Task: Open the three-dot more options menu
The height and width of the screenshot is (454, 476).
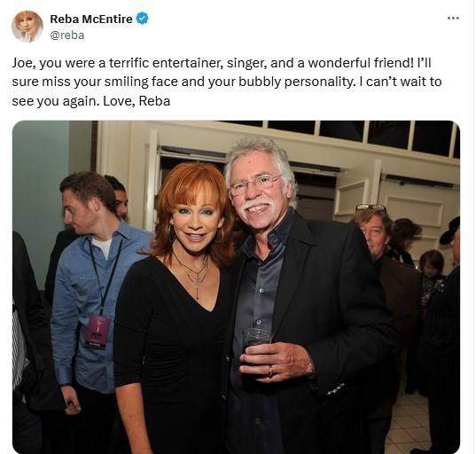Action: tap(453, 19)
